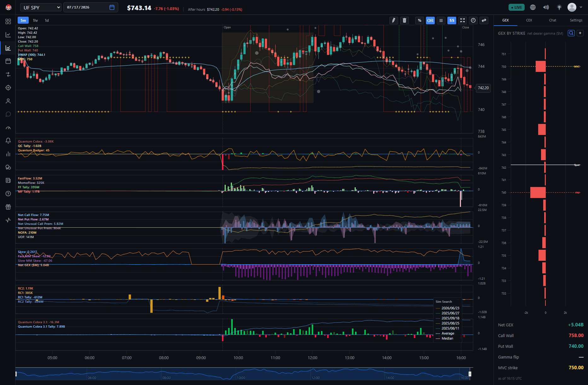Open the help question mark icon

8,194
